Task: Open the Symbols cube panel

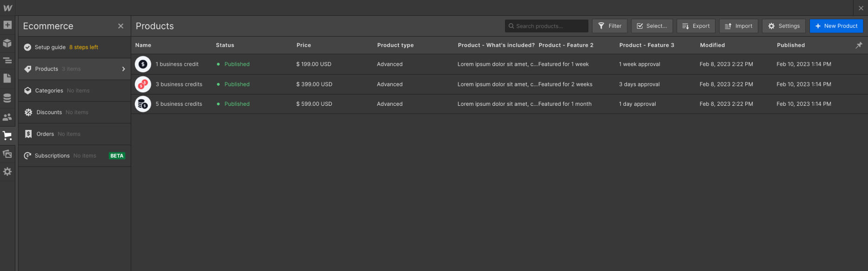Action: pyautogui.click(x=7, y=43)
